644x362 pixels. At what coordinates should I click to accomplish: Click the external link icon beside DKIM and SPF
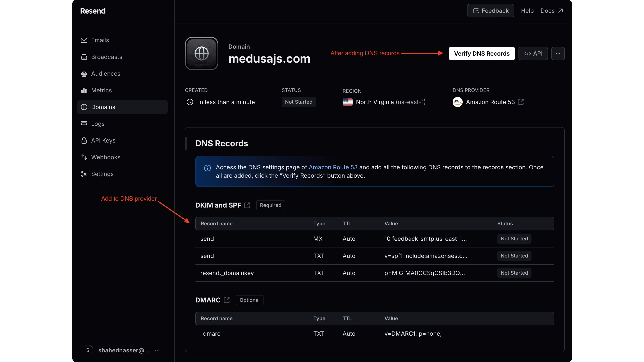[247, 205]
